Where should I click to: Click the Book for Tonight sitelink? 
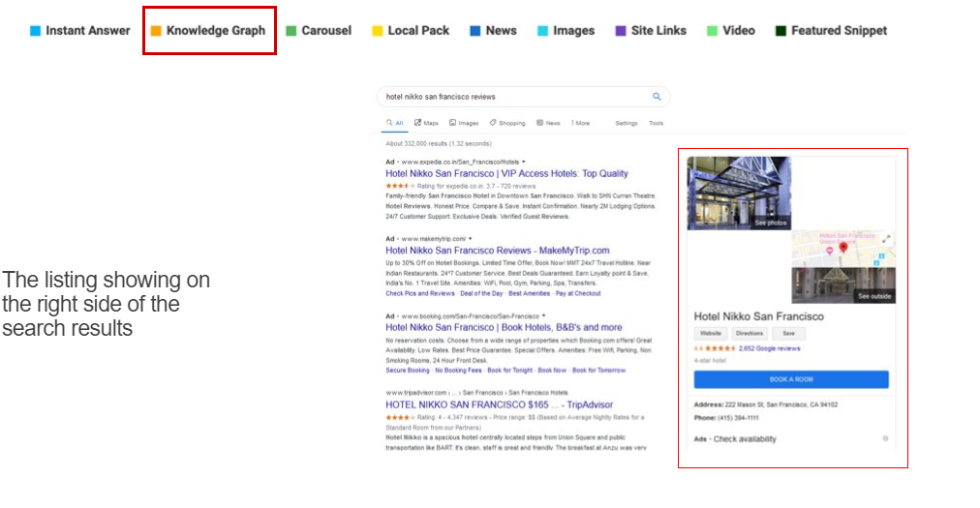tap(510, 371)
